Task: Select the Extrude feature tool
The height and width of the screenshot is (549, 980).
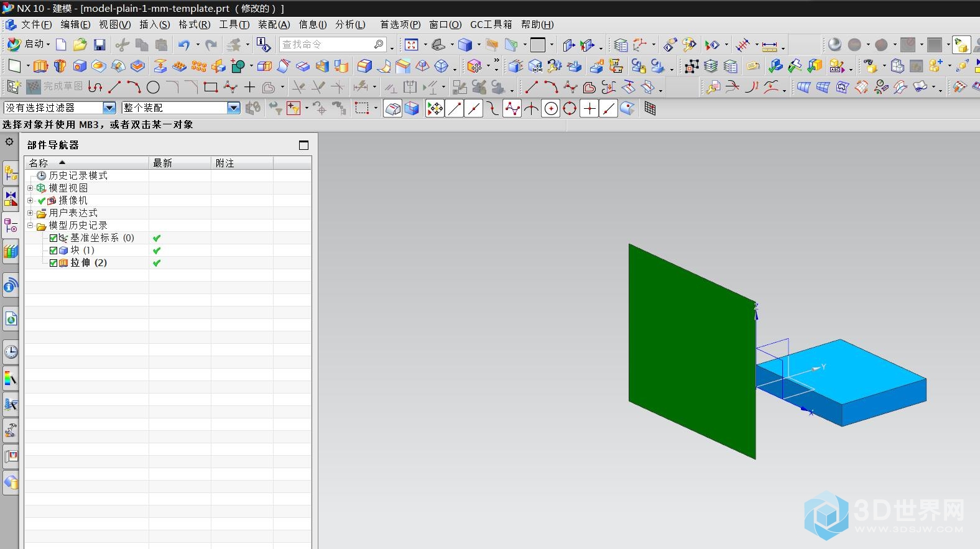Action: [40, 66]
